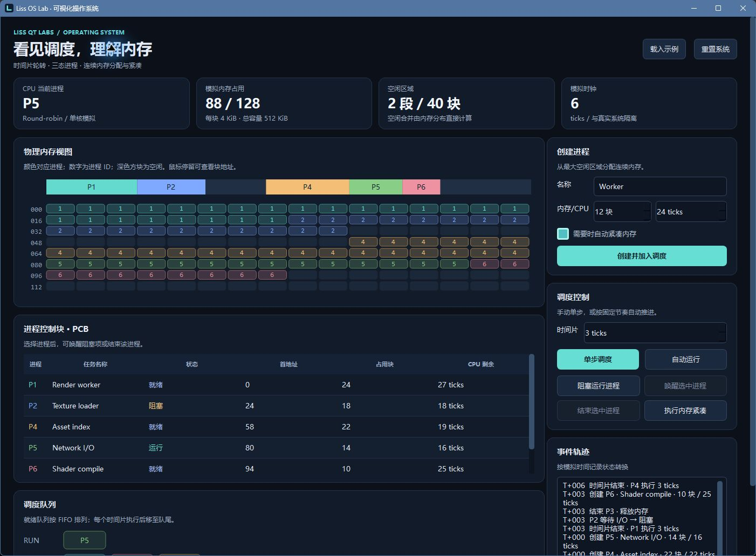Block the running process with 阻塞运行进程
Screen dimensions: 756x556
(x=599, y=386)
